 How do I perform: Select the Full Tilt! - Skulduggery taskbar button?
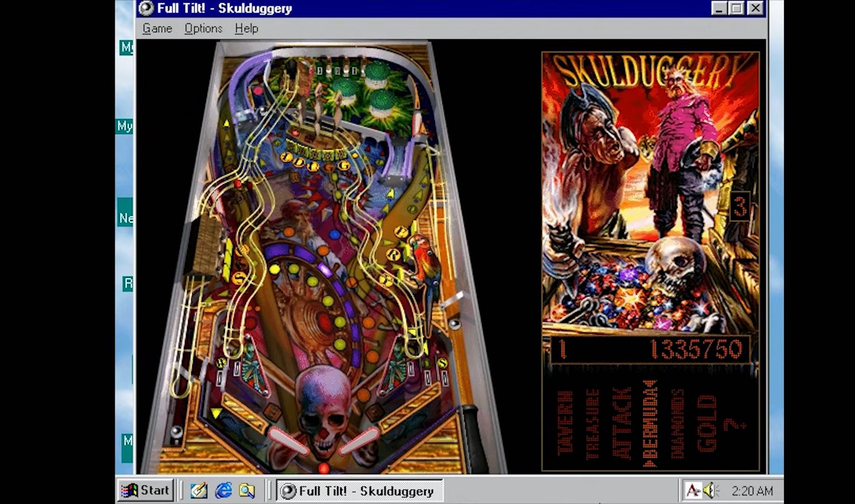(x=359, y=490)
